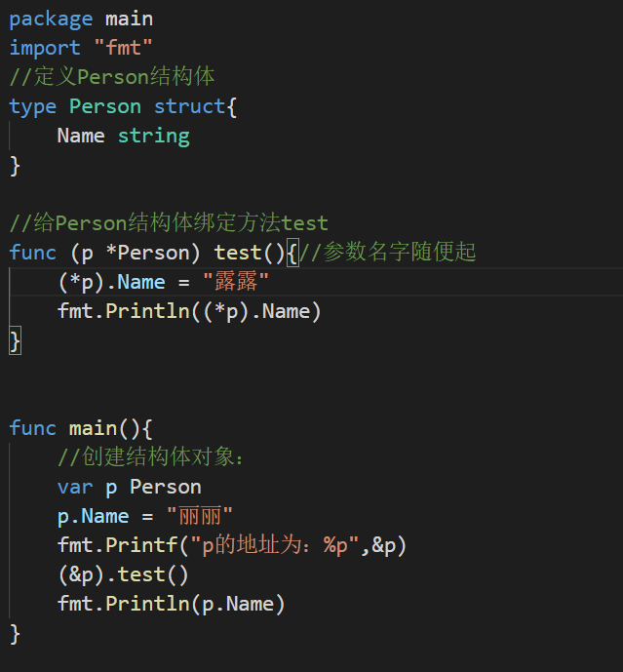The image size is (623, 672).
Task: Click the string type of Name field
Action: [x=154, y=137]
